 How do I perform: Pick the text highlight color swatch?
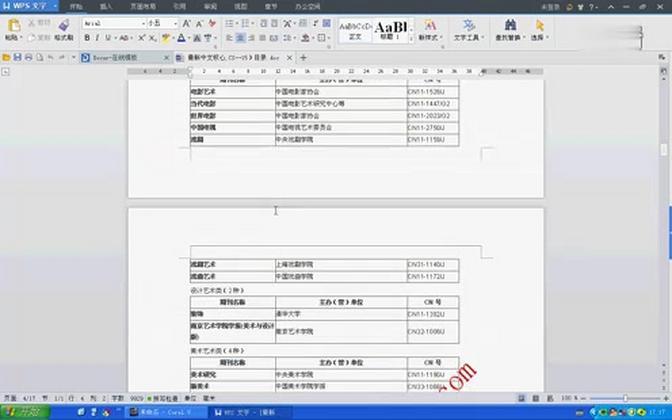[x=166, y=38]
